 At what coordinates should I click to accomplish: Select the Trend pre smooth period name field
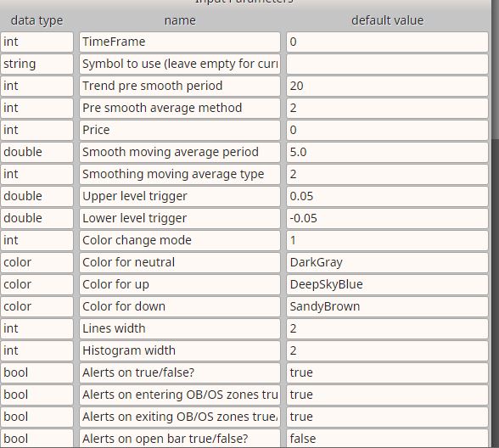(180, 86)
